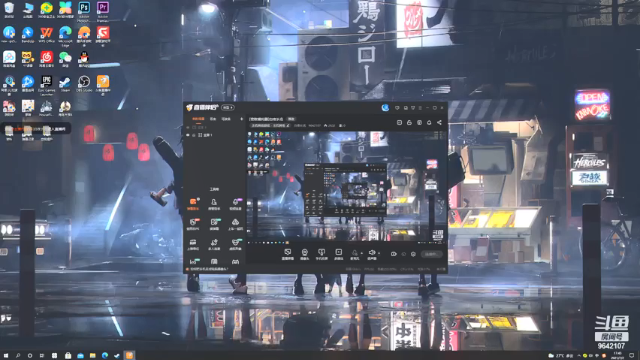Screen dimensions: 640x360
Task: Expand speaker options arrow
Action: coord(379,253)
